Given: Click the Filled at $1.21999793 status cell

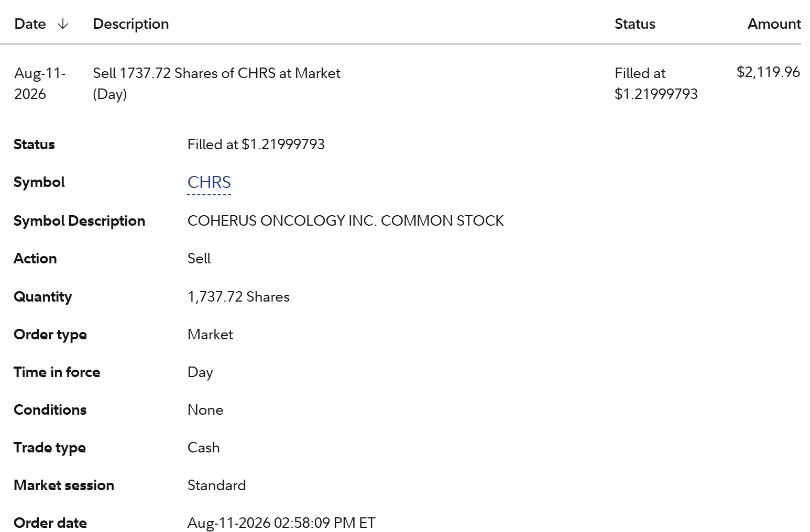Looking at the screenshot, I should (656, 83).
